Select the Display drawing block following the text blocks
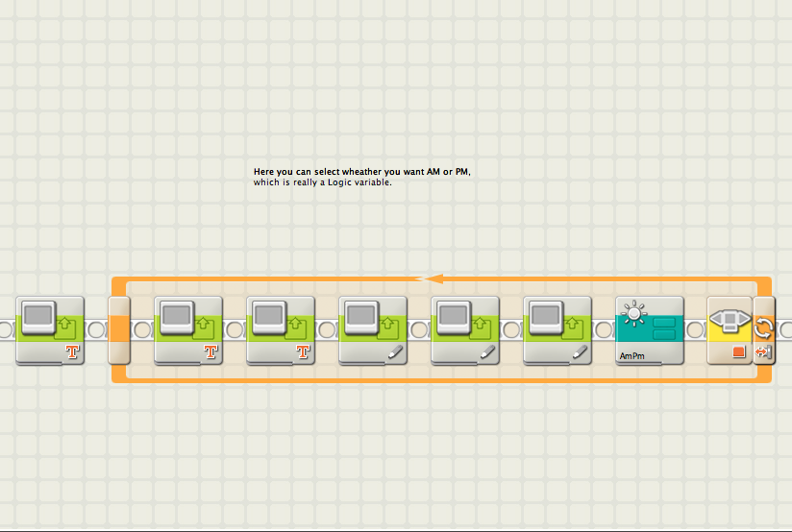 point(373,330)
